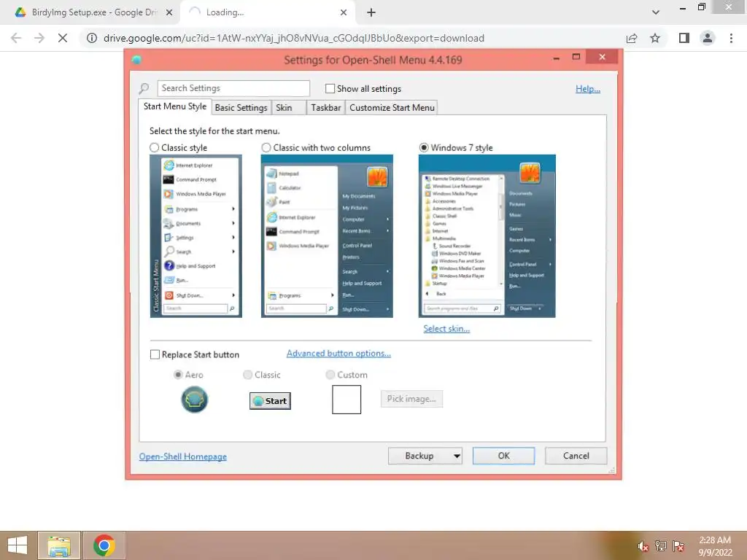Close the BirdyImg Setup.exe tab
This screenshot has height=560, width=747.
tap(169, 12)
